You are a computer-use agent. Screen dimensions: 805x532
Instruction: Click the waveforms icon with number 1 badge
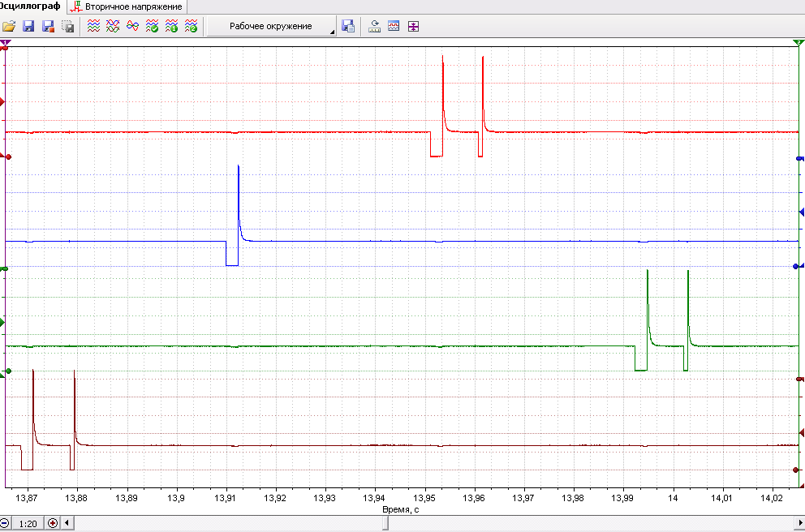(x=171, y=26)
